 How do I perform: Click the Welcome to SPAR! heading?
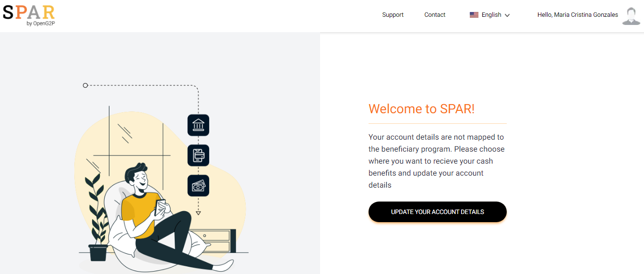[421, 109]
